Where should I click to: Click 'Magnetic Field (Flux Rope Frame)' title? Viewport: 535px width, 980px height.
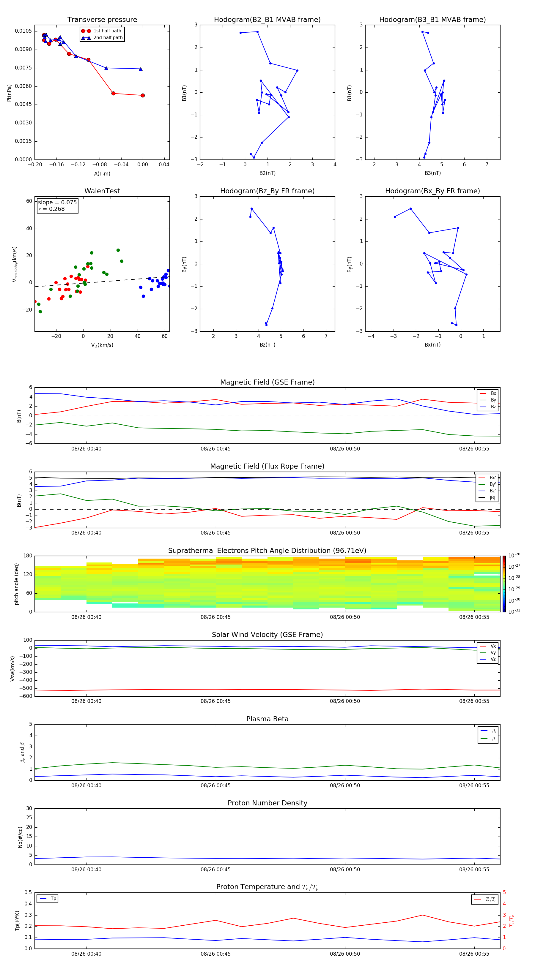pyautogui.click(x=267, y=466)
